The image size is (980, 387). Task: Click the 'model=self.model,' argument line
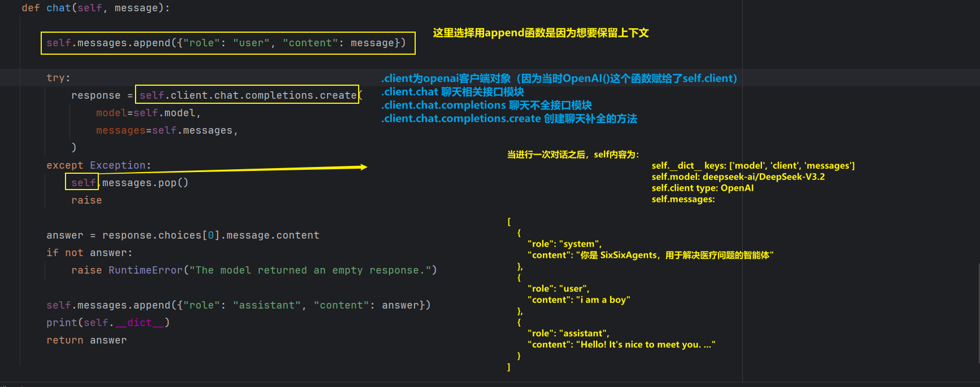(x=148, y=113)
